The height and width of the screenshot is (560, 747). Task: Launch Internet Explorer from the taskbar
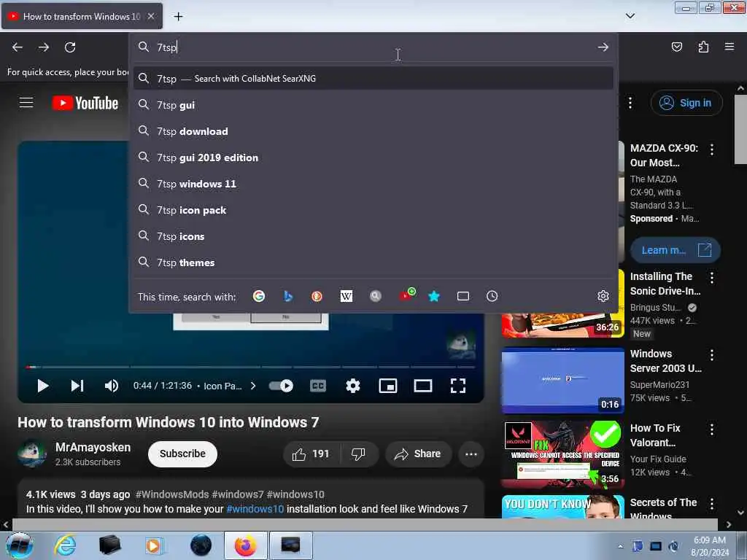65,545
